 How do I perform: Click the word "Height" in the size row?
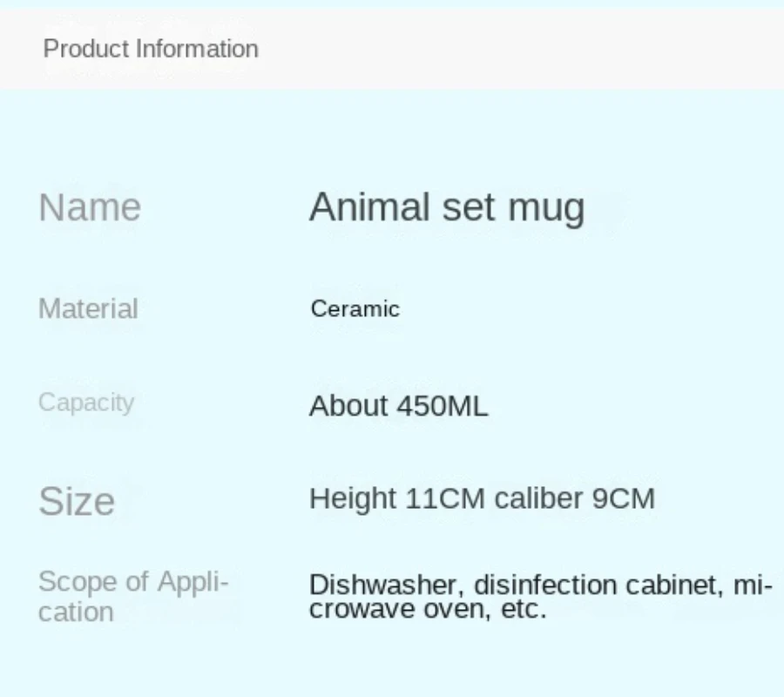pos(353,499)
